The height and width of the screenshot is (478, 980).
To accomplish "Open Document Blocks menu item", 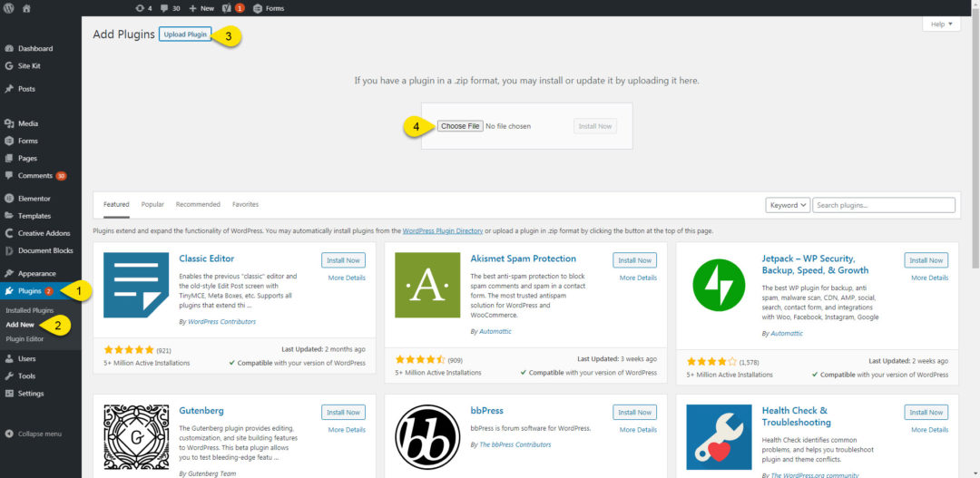I will pos(45,250).
